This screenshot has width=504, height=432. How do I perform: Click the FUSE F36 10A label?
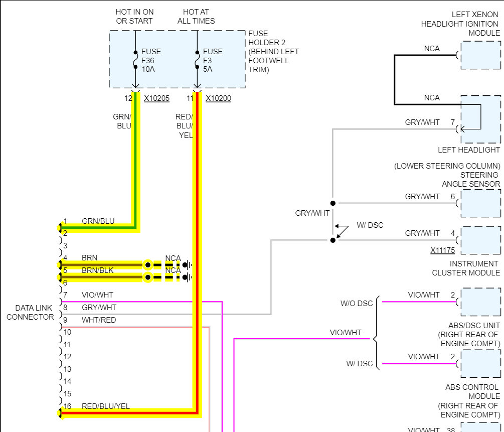(x=151, y=61)
